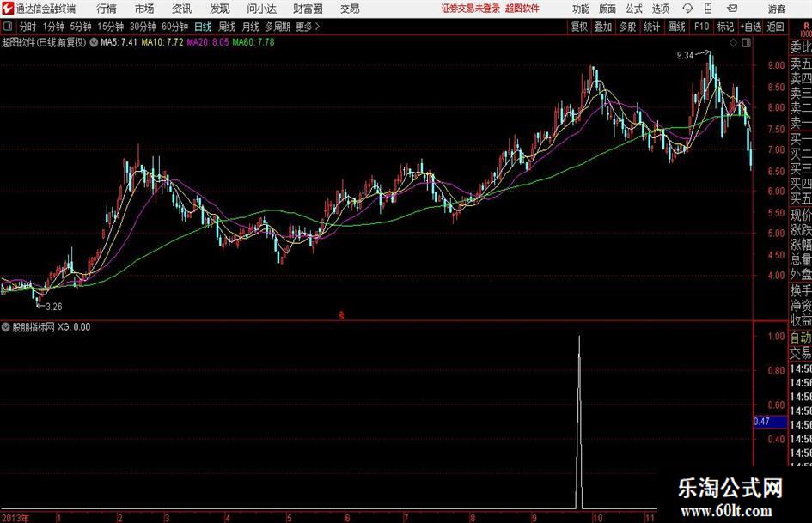
Task: Click the diamond icon above the chart
Action: pyautogui.click(x=733, y=43)
